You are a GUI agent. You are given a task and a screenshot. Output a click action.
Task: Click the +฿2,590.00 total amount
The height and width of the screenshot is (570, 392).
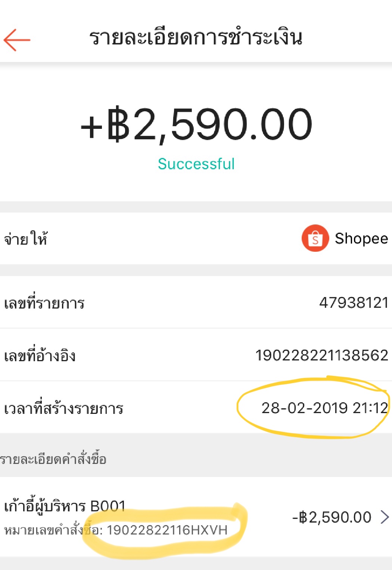pos(196,124)
